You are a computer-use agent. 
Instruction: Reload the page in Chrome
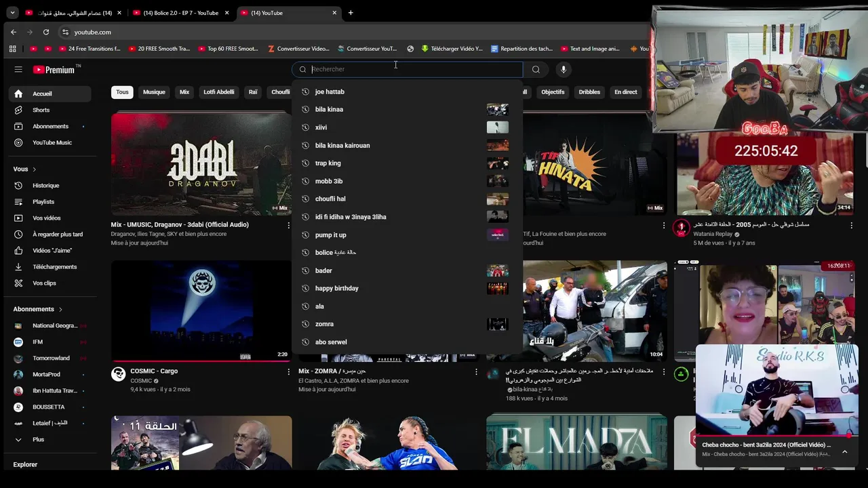click(46, 32)
